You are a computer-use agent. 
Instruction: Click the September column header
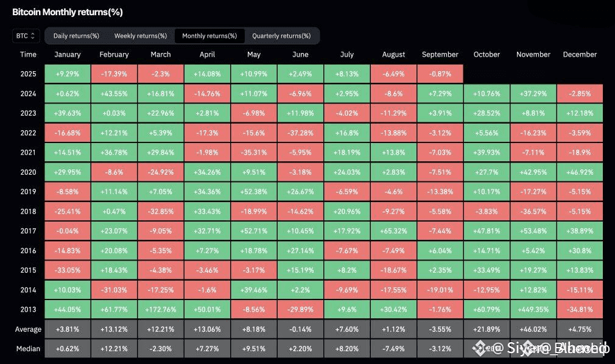pos(440,55)
